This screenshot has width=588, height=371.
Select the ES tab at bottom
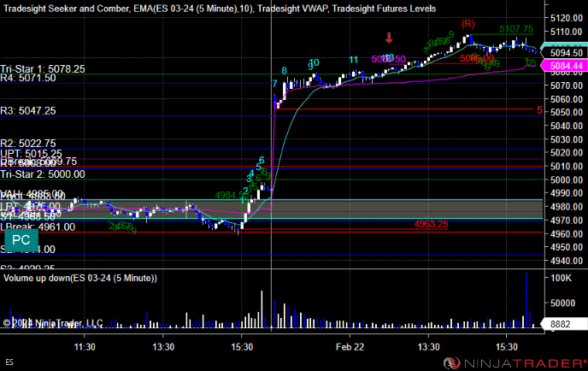click(9, 362)
